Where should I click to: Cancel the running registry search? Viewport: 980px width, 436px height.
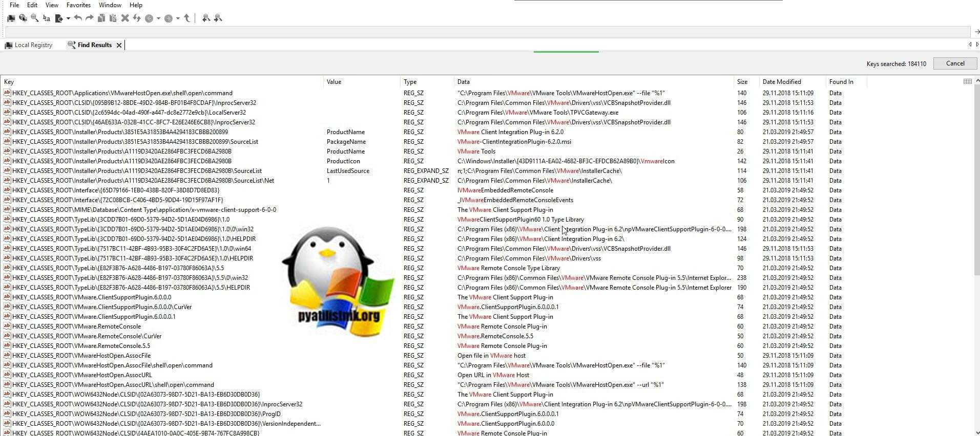pos(955,63)
